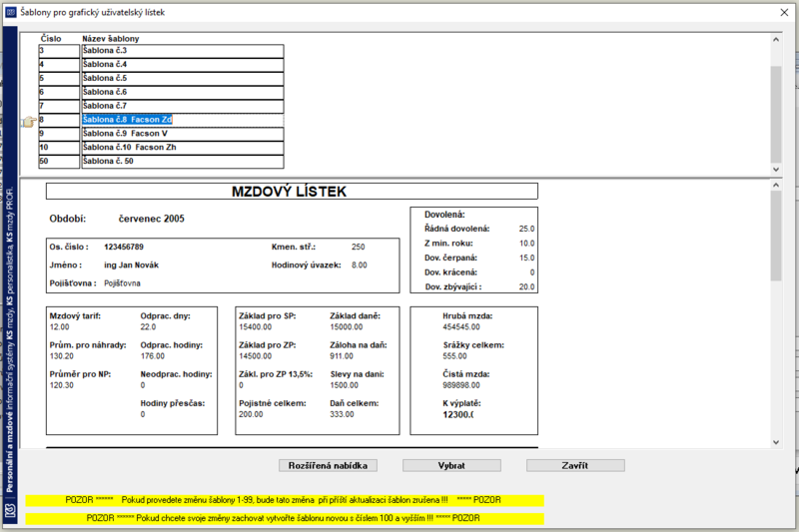799x532 pixels.
Task: Click the template list scrollbar thumb
Action: (x=776, y=114)
